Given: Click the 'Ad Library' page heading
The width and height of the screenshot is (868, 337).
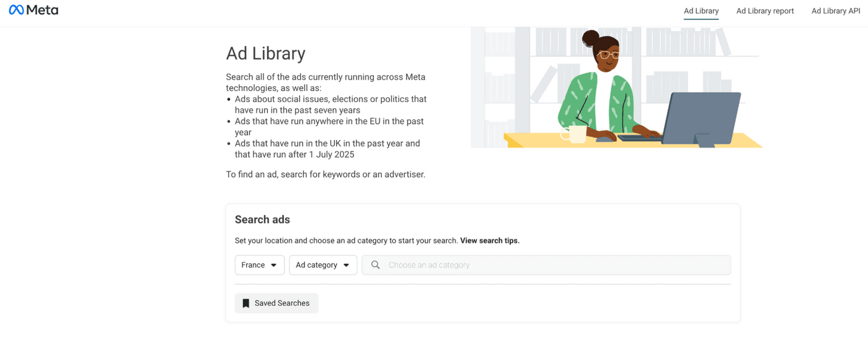Looking at the screenshot, I should click(x=265, y=53).
